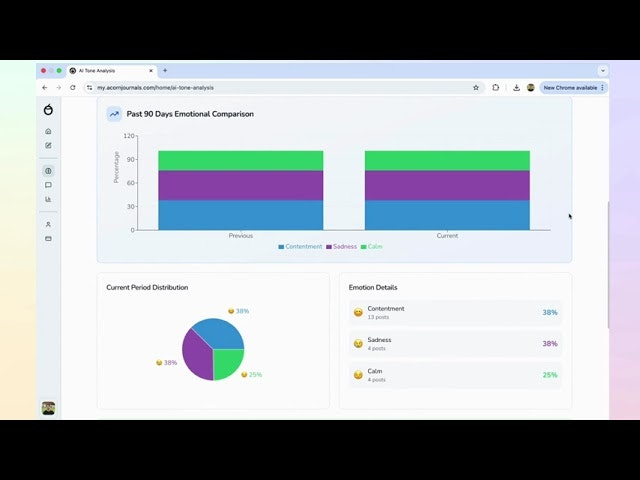640x480 pixels.
Task: Go to Home via sidebar house icon
Action: pos(48,131)
